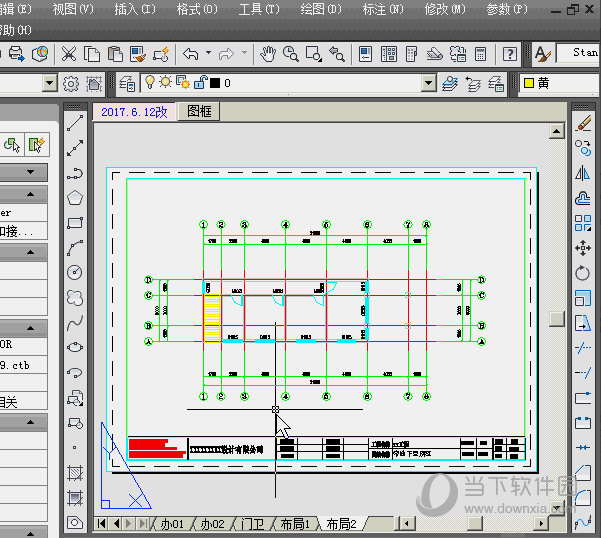Screen dimensions: 601x538
Task: Open the layer list dropdown
Action: pos(429,83)
